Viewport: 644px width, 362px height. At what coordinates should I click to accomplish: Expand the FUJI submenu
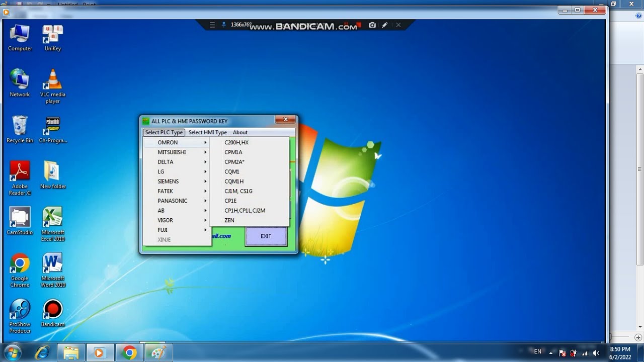coord(177,230)
